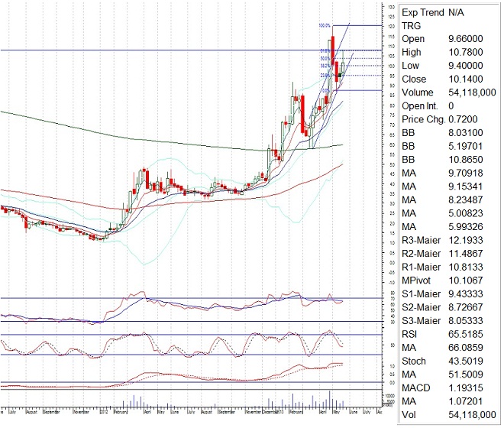Click the 100.0% Fibonacci level label
The image size is (504, 428).
point(324,25)
